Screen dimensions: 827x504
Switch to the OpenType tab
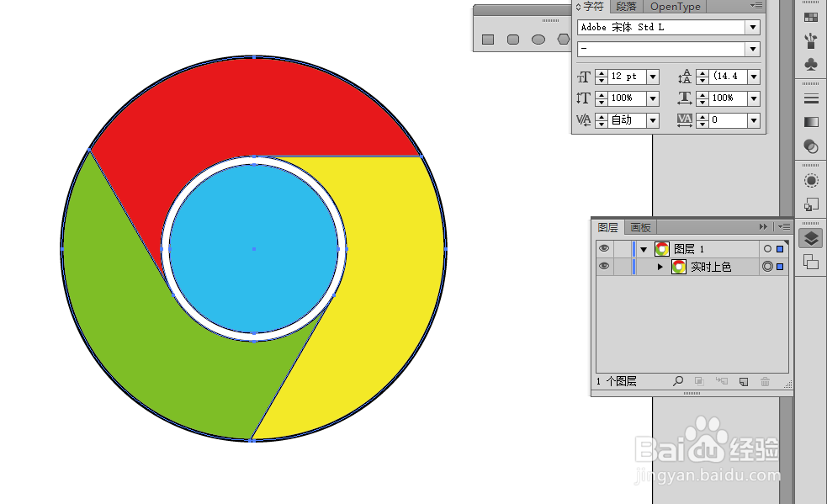[x=675, y=7]
